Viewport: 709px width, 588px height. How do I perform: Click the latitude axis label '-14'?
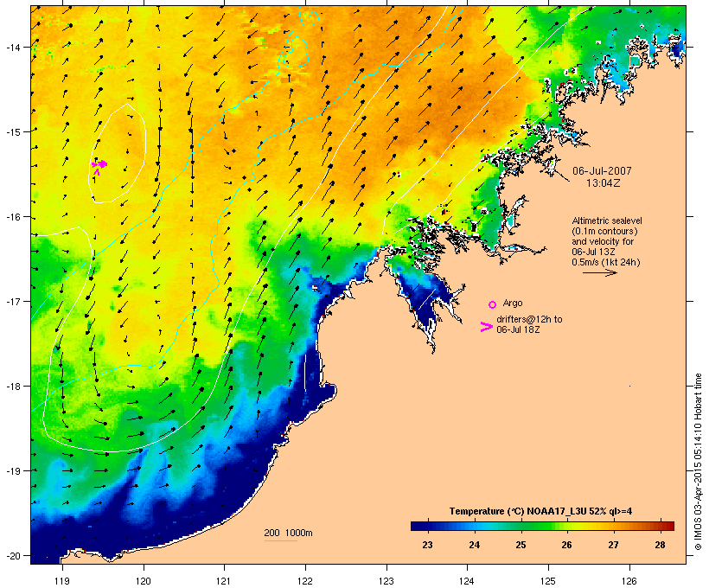click(x=12, y=47)
